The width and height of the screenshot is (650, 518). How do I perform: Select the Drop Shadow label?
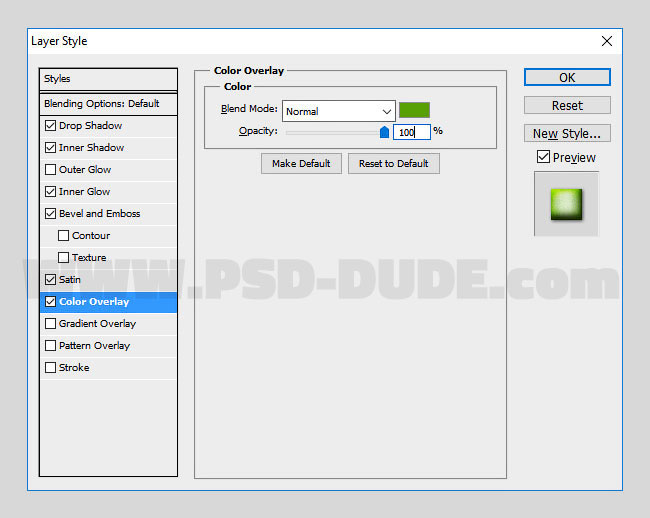click(90, 126)
